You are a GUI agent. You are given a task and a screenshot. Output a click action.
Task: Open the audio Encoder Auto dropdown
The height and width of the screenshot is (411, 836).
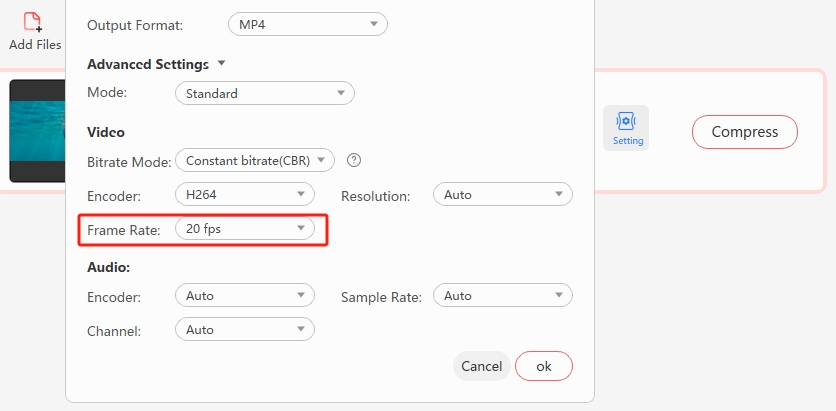(244, 296)
